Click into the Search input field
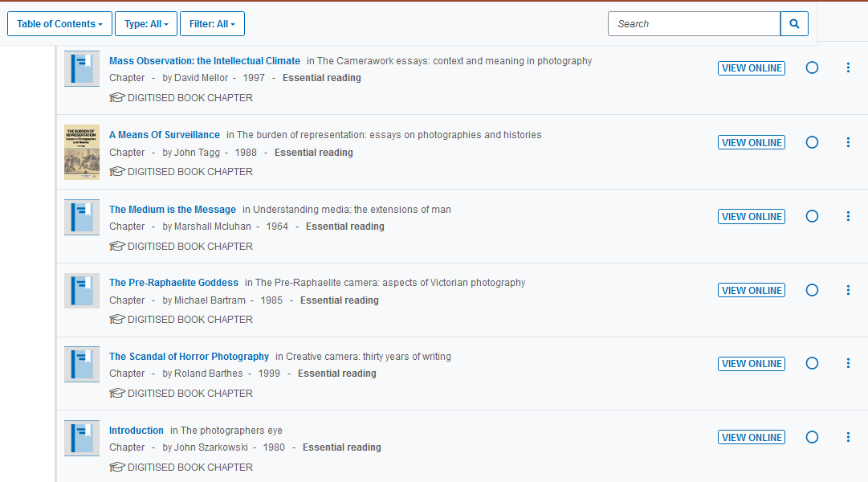Image resolution: width=868 pixels, height=482 pixels. point(693,24)
